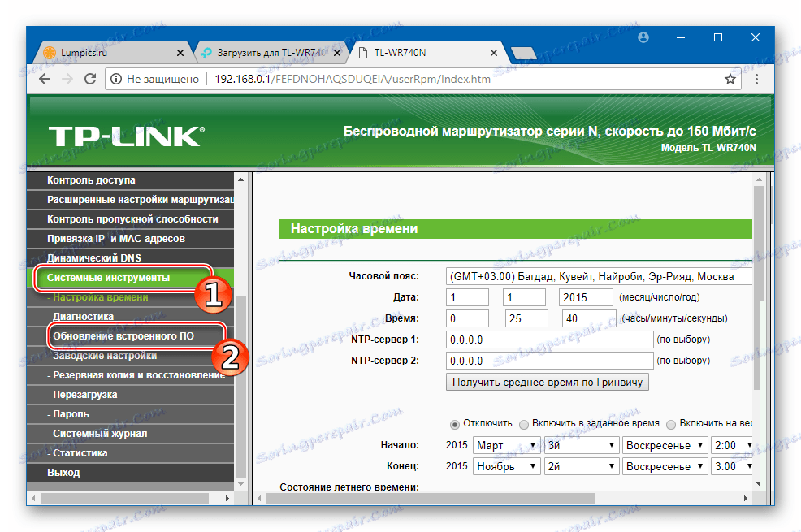Reload the page with refresh icon
Screen dimensions: 801x532
90,79
